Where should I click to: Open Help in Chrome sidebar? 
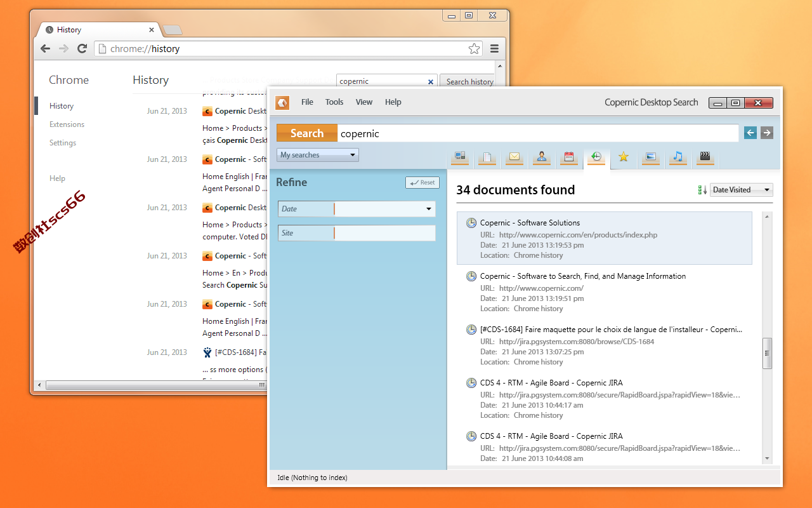[57, 178]
